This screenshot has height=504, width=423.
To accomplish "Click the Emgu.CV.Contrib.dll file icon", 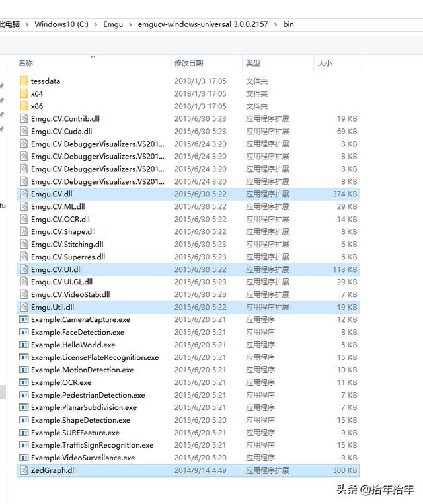I will point(24,118).
